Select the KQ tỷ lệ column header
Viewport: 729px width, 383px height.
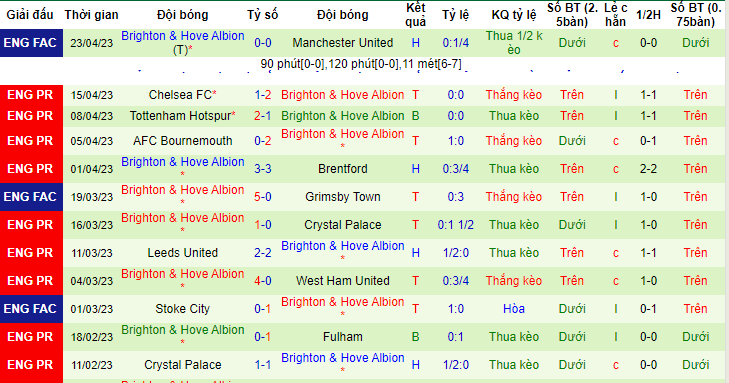[514, 15]
